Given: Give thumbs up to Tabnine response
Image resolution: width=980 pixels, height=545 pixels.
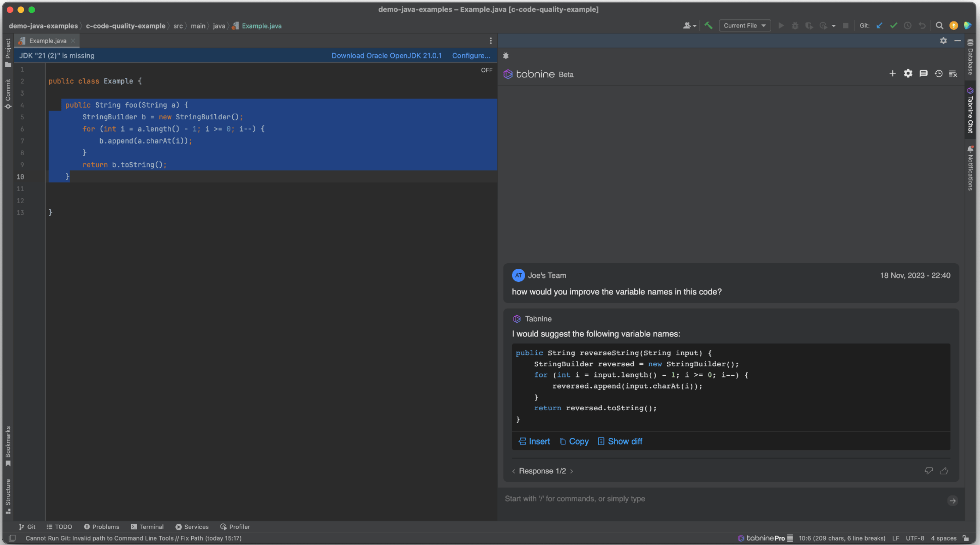Looking at the screenshot, I should (x=944, y=471).
